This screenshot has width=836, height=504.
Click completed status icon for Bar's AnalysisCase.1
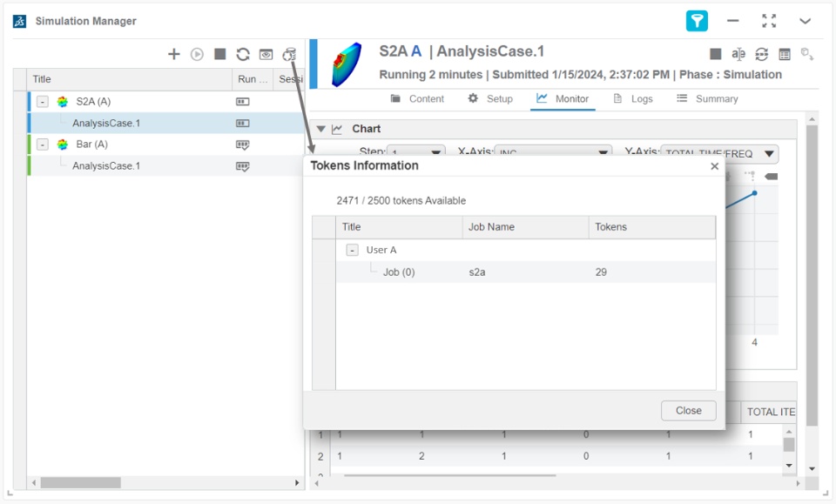[243, 166]
